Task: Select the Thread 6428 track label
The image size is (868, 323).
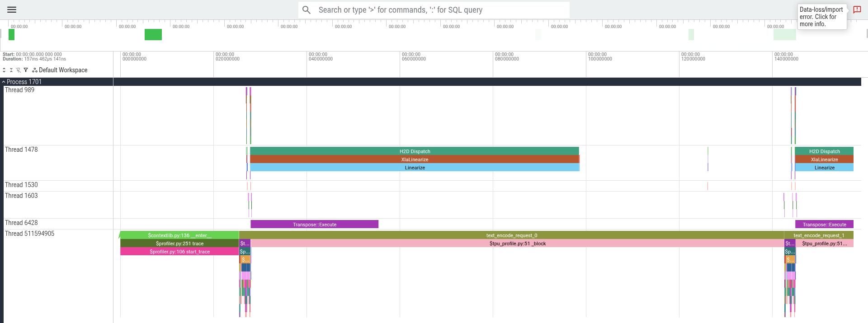Action: point(21,223)
